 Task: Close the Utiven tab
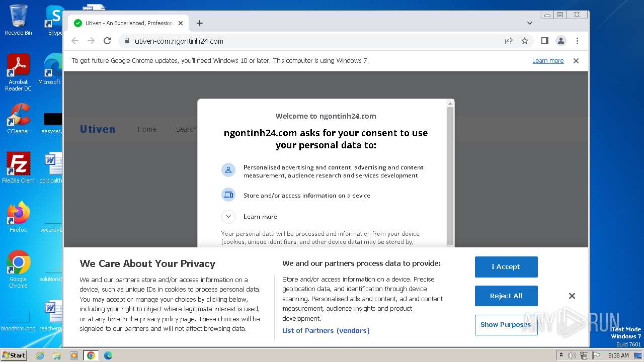click(x=181, y=23)
